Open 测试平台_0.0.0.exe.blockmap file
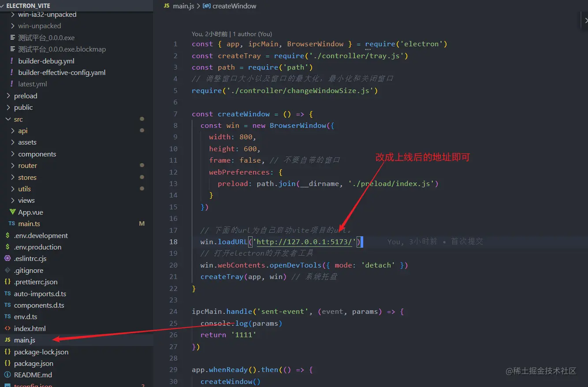588x387 pixels. tap(62, 49)
